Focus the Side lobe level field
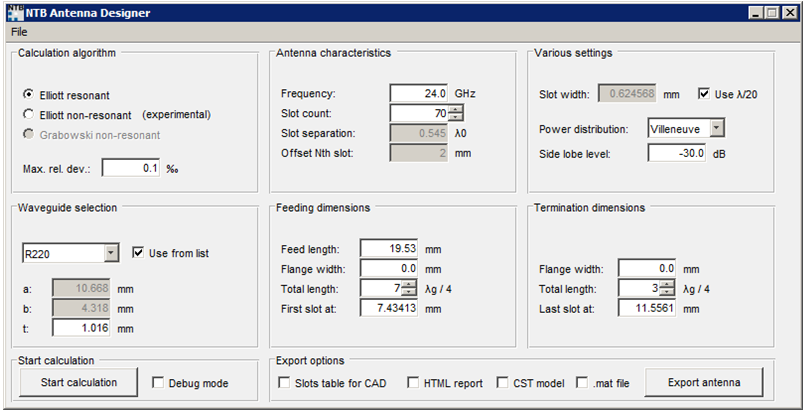 (677, 153)
